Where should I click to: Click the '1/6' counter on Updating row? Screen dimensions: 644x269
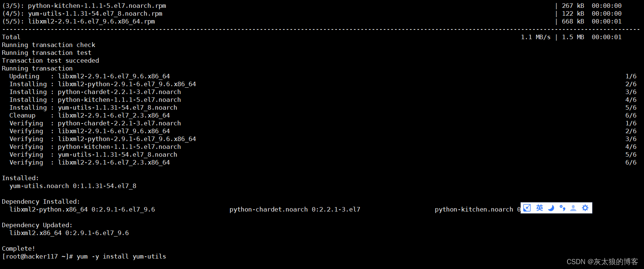coord(631,76)
